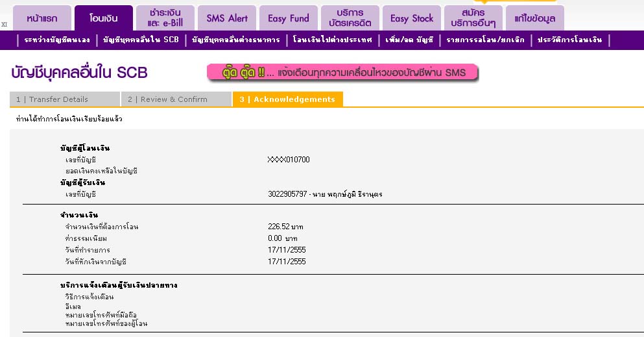Click the วิธีการแจ้งเตือน label
The width and height of the screenshot is (644, 337).
[89, 297]
